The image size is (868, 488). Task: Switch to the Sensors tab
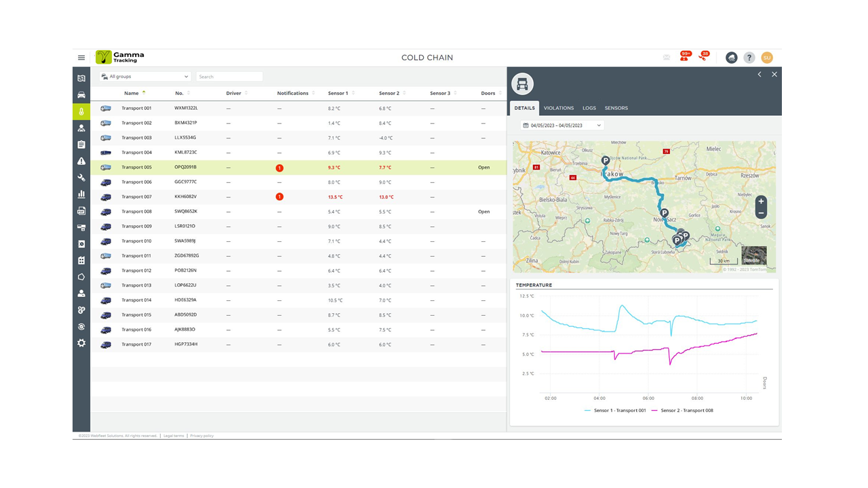point(616,108)
